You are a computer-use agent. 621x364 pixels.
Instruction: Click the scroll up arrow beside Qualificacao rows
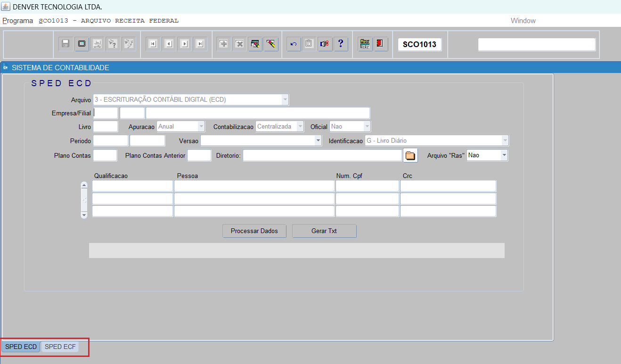point(84,185)
